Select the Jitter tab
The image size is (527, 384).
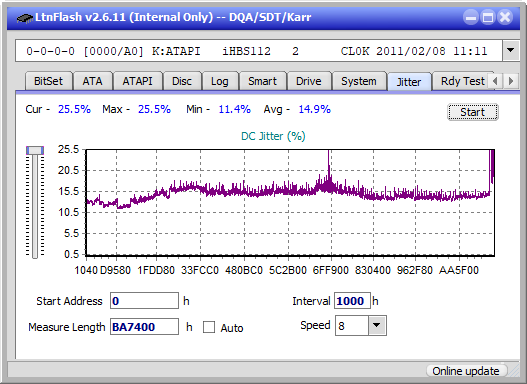(x=409, y=82)
